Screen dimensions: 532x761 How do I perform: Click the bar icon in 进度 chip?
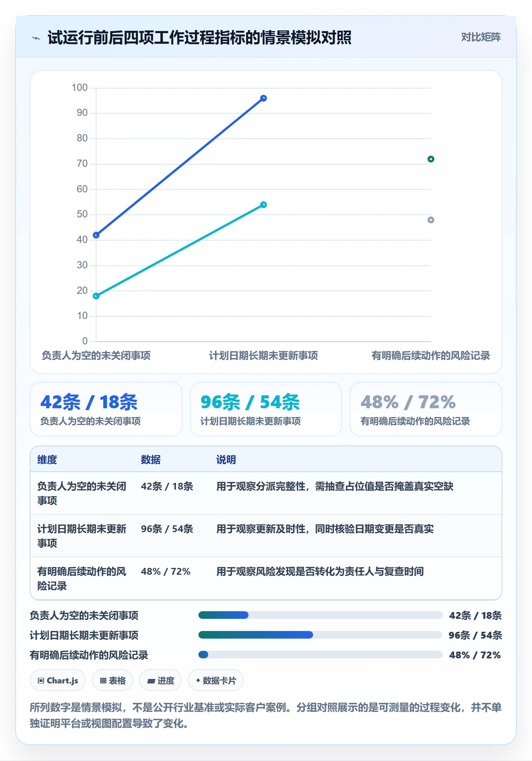click(x=151, y=681)
